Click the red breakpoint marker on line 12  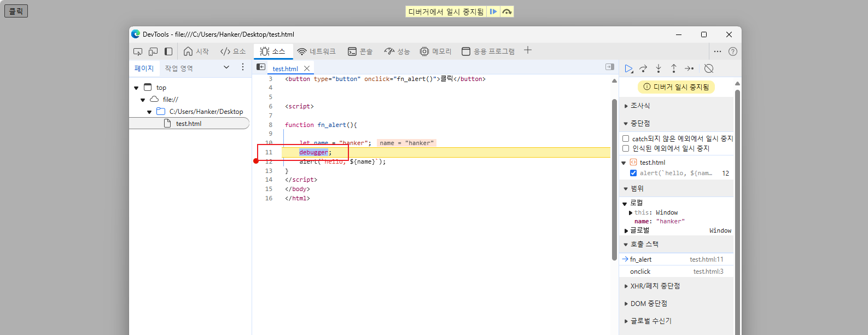[x=256, y=161]
